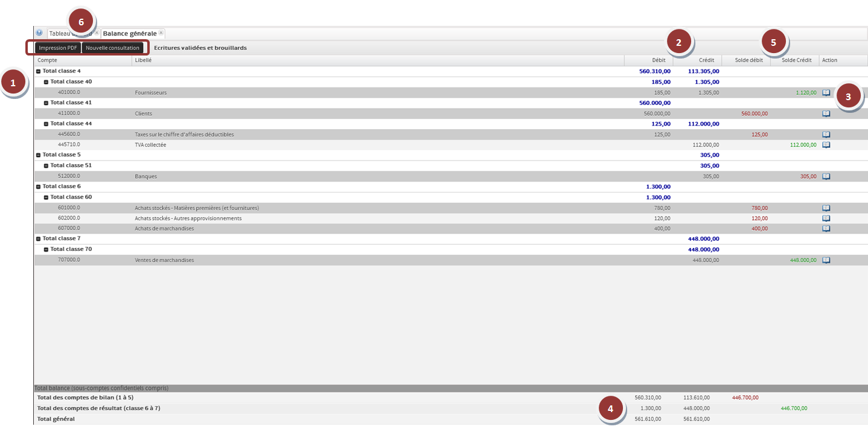Viewport: 868px width, 438px height.
Task: Open ledger icon for Achats stockés - Autres approvisionnements
Action: [x=826, y=218]
